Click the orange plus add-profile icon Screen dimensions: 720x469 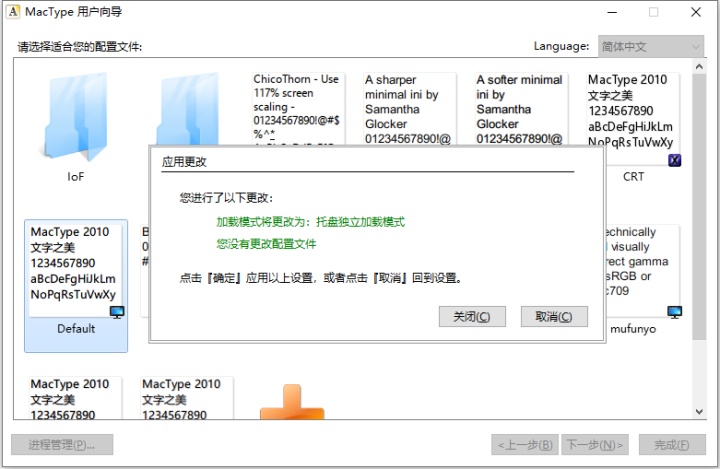pyautogui.click(x=292, y=402)
